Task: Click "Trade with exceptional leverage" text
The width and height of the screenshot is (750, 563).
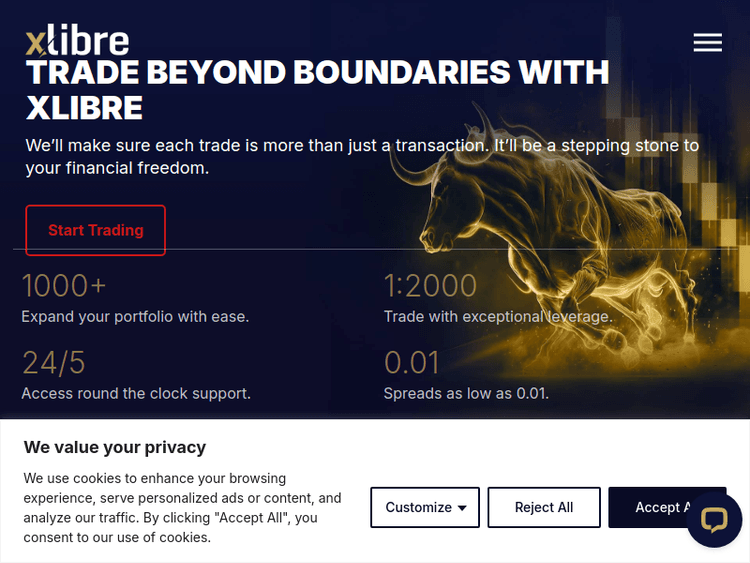Action: pyautogui.click(x=497, y=316)
